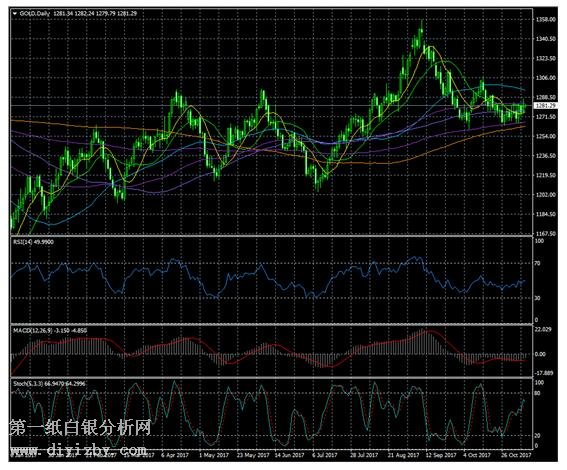Select the MACD 0.00 axis label
Viewport: 567px width, 470px height.
[x=540, y=354]
